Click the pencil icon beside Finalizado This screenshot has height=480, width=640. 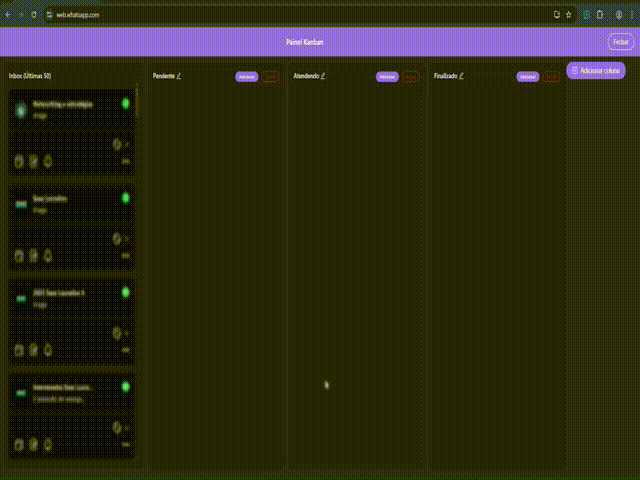[461, 75]
